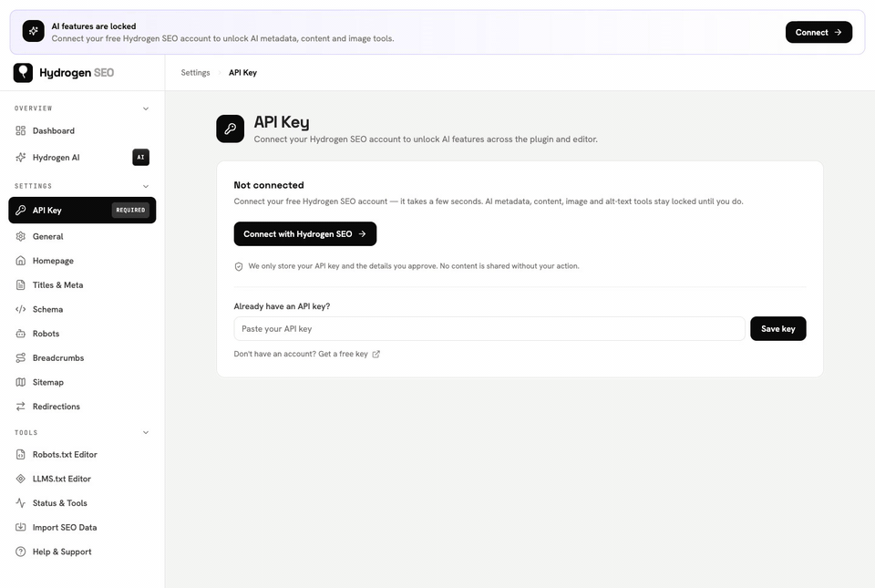Screen dimensions: 875x588
Task: Collapse the Tools section chevron
Action: click(x=146, y=432)
